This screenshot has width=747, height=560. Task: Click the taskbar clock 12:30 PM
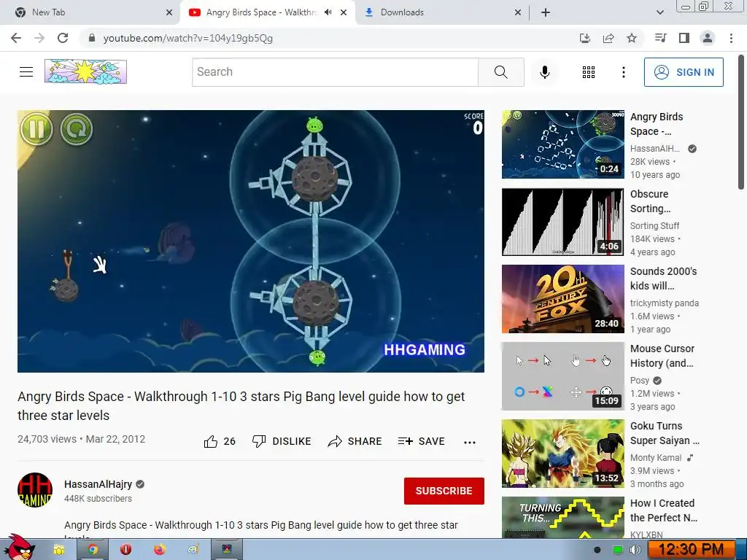(691, 550)
